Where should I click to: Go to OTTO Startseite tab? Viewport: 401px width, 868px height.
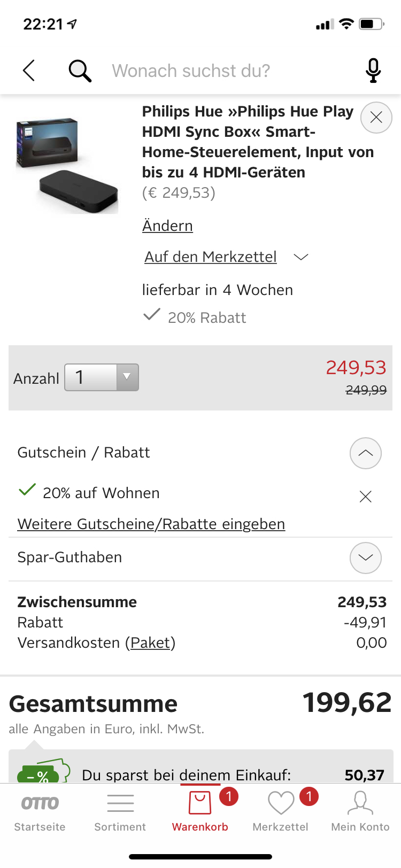[40, 811]
